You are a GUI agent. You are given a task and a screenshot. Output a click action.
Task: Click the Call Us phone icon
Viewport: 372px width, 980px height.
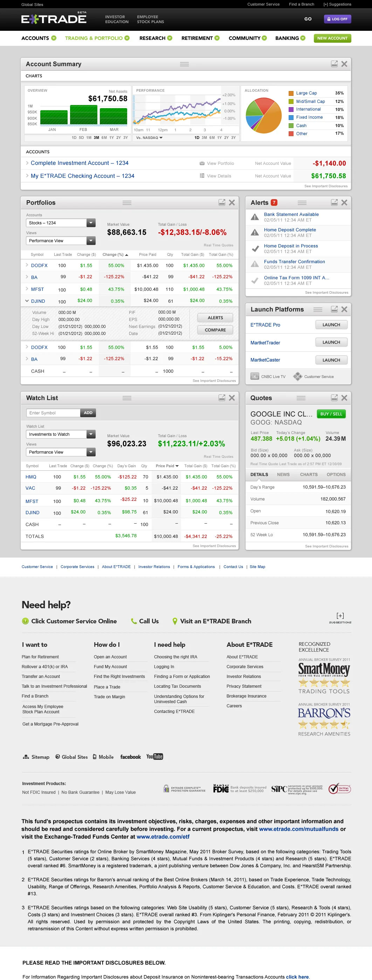pyautogui.click(x=134, y=621)
